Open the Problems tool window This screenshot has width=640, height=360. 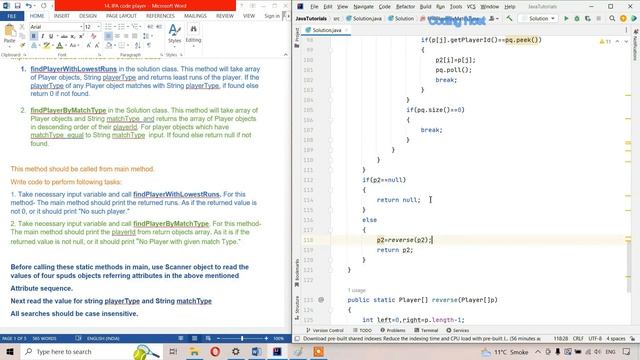[x=393, y=330]
